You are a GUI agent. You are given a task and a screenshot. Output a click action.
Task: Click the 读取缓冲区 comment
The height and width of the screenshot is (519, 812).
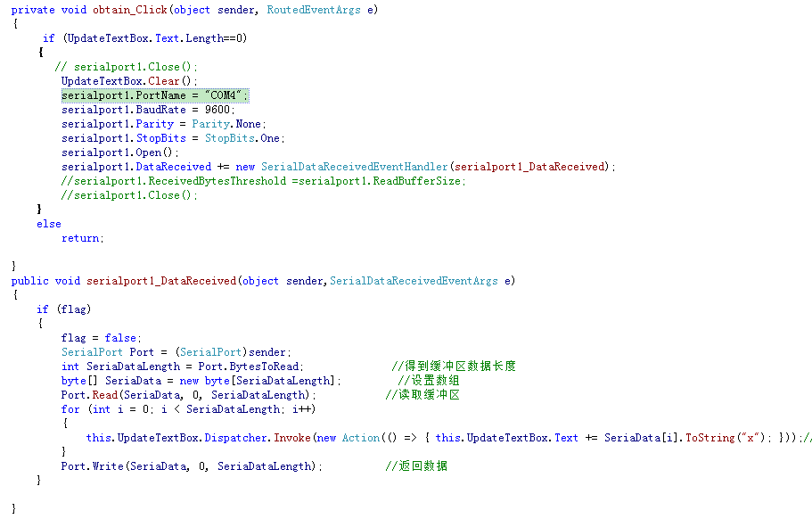[x=422, y=395]
